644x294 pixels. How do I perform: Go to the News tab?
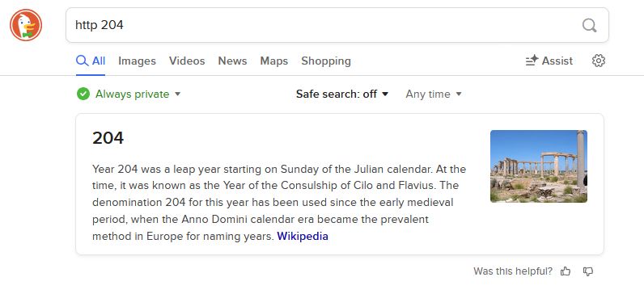pyautogui.click(x=232, y=61)
